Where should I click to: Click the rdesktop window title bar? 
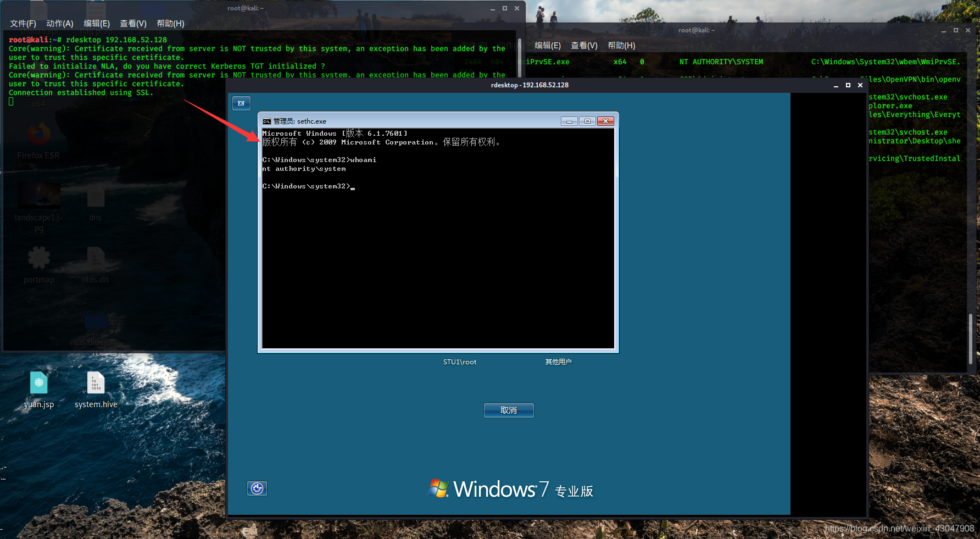coord(530,85)
